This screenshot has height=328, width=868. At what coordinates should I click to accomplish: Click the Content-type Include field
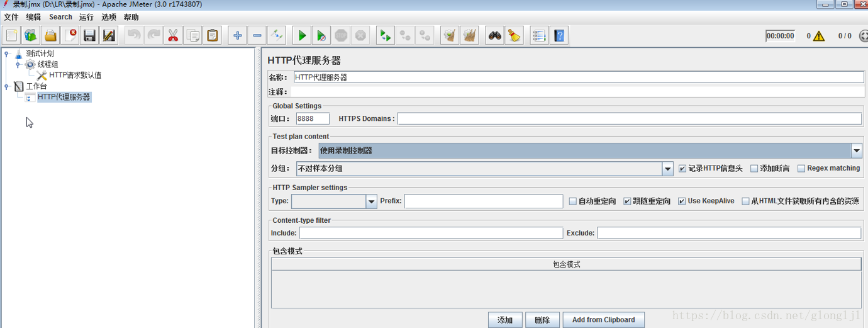(x=431, y=233)
